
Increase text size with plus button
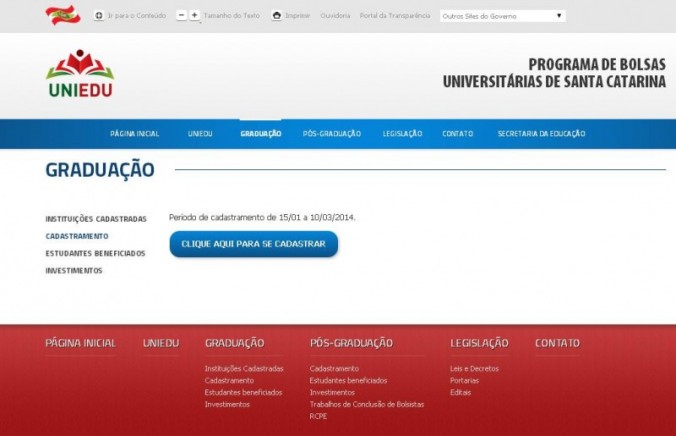click(x=194, y=15)
